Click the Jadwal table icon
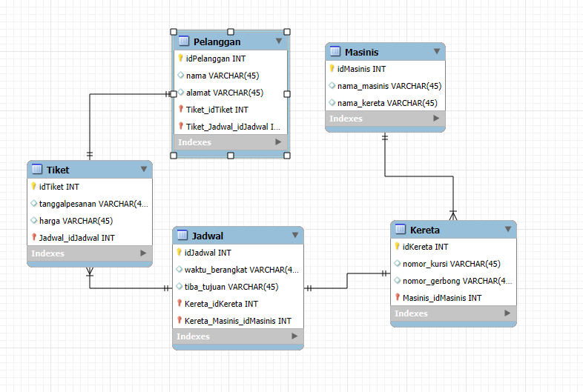The width and height of the screenshot is (583, 392). pos(182,235)
